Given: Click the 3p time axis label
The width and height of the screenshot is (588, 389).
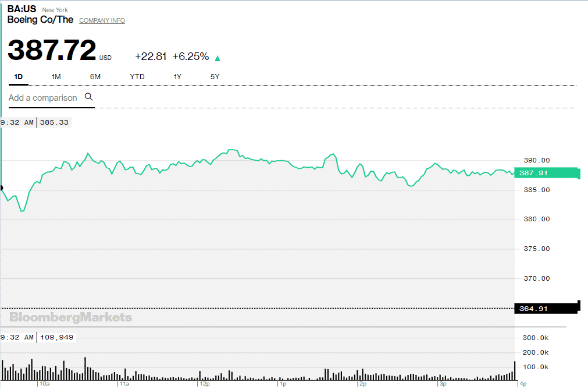Looking at the screenshot, I should click(x=443, y=384).
